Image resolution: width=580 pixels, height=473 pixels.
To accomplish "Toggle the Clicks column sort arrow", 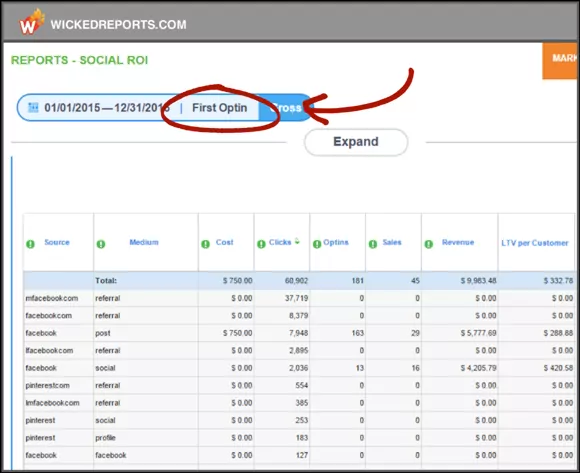I will click(297, 241).
